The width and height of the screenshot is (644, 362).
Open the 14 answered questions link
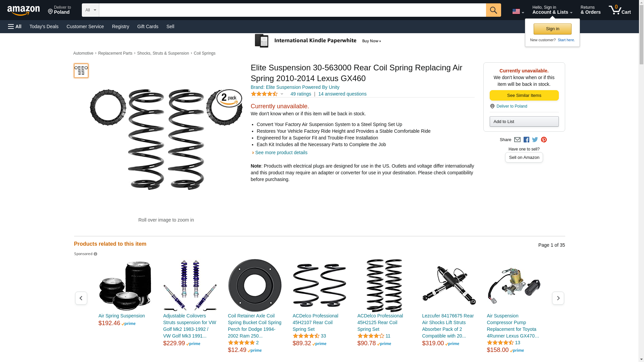point(342,94)
